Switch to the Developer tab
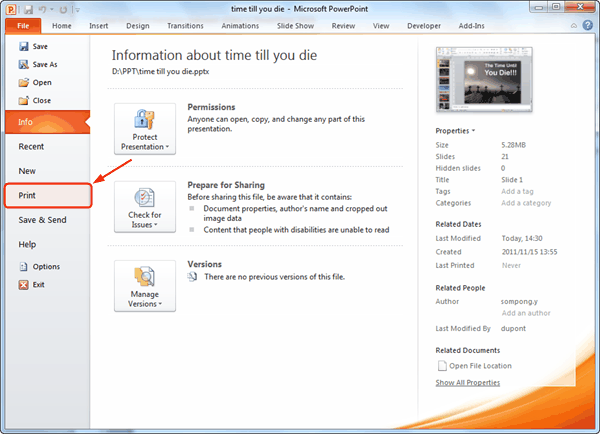The height and width of the screenshot is (434, 600). click(424, 26)
